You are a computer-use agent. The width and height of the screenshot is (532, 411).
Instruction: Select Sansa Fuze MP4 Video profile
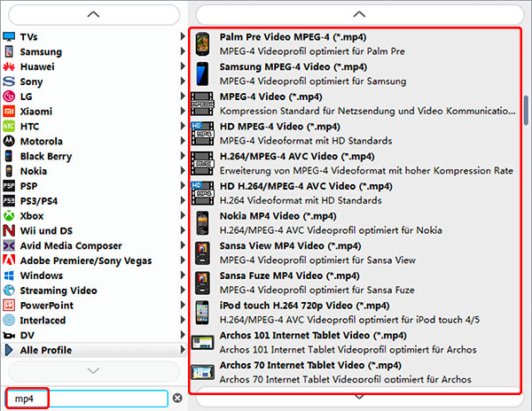click(x=355, y=283)
